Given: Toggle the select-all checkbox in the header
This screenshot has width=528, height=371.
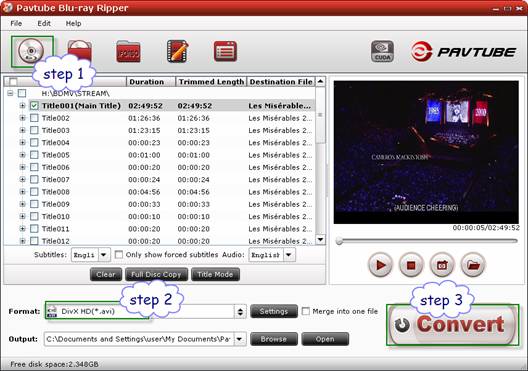Looking at the screenshot, I should click(13, 82).
